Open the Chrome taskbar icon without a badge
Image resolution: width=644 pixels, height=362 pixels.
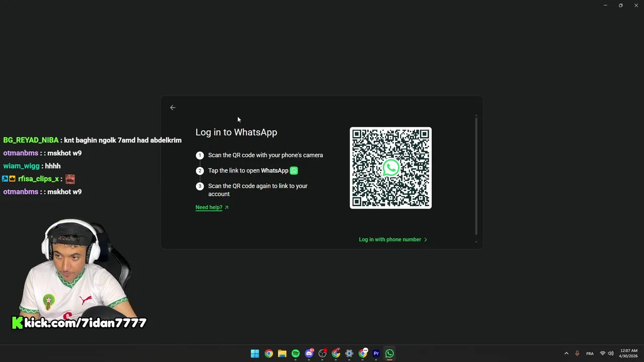(269, 353)
